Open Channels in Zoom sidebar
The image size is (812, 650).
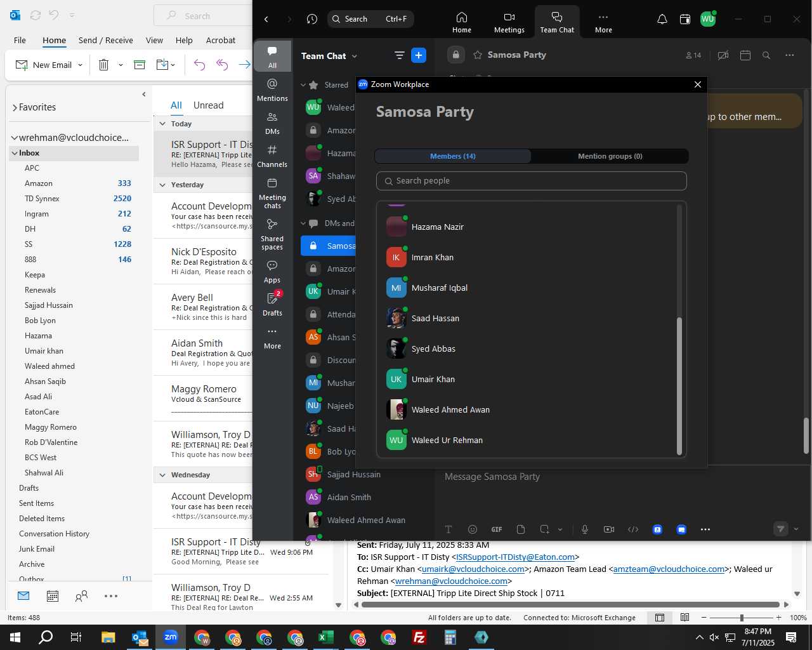click(x=272, y=156)
